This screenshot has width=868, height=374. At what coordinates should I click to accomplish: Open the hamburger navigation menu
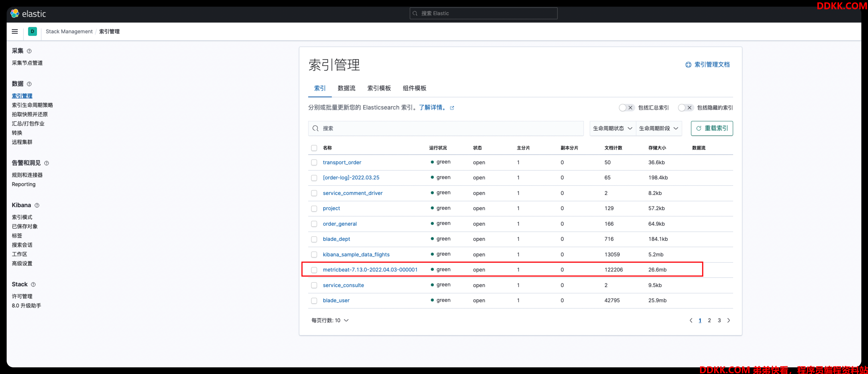click(x=15, y=31)
